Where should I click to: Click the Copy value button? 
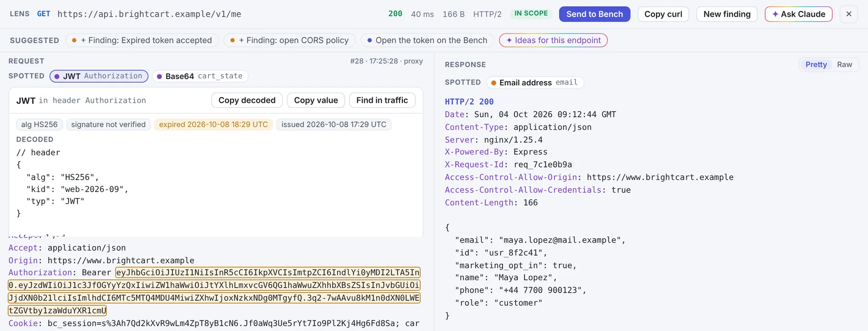point(316,100)
